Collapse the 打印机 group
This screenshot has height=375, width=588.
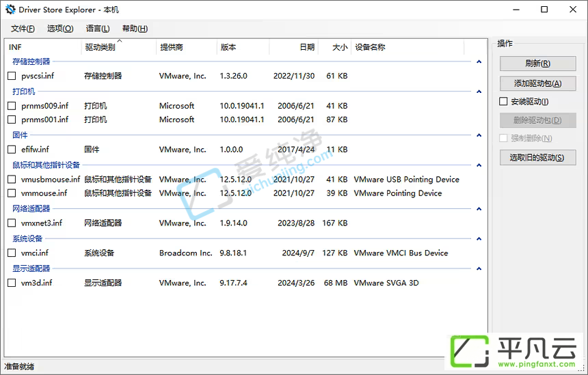pos(479,92)
